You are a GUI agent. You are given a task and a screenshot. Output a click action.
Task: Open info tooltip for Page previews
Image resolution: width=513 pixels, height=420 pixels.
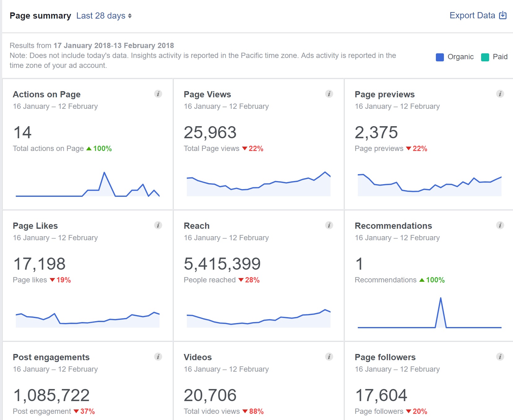[500, 94]
